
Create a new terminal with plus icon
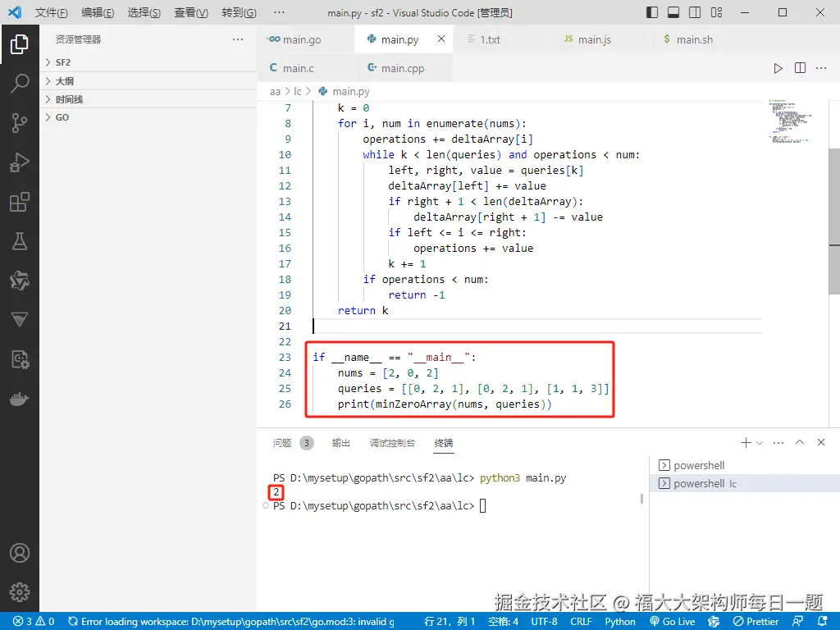(746, 442)
